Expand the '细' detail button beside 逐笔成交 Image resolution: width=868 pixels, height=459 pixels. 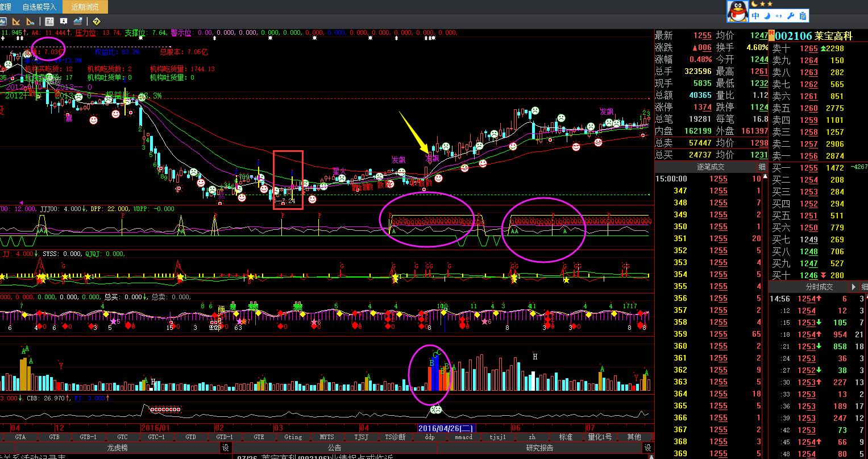762,167
